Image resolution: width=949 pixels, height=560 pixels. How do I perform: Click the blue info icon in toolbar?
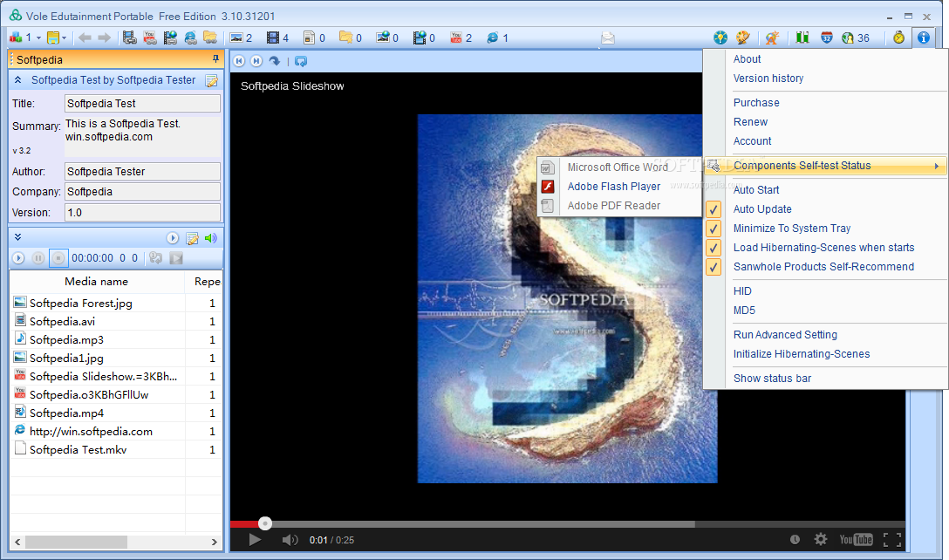point(923,38)
